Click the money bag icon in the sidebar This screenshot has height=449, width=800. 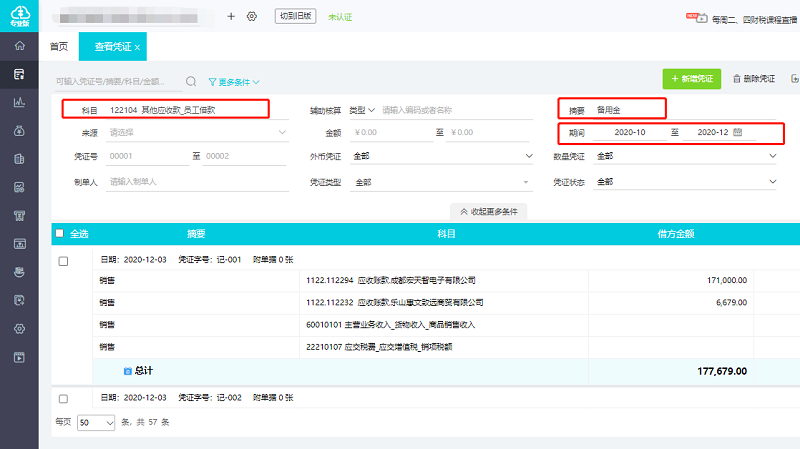pyautogui.click(x=19, y=130)
